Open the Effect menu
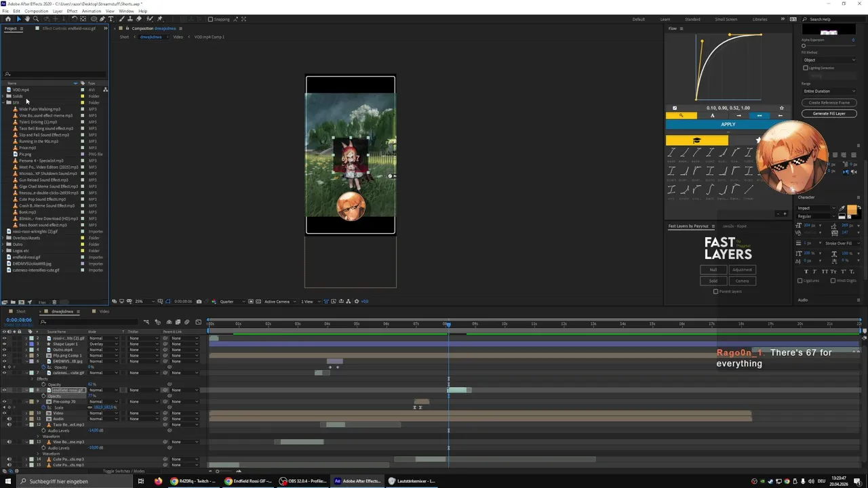The image size is (868, 488). [x=72, y=11]
